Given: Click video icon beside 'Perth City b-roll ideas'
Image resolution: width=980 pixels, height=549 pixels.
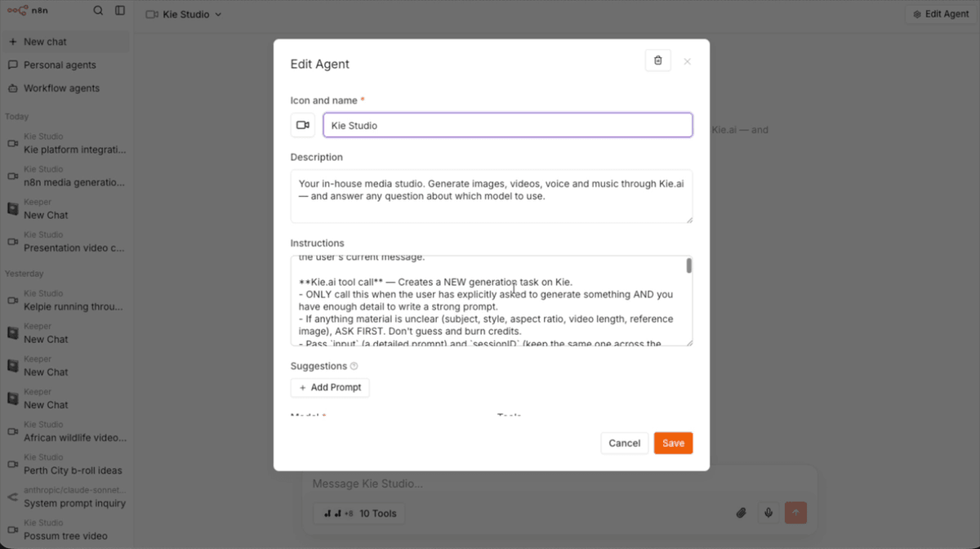Looking at the screenshot, I should click(x=12, y=464).
